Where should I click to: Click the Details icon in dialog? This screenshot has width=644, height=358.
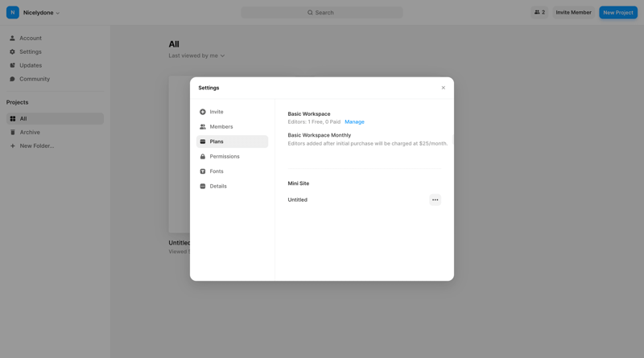click(x=203, y=186)
